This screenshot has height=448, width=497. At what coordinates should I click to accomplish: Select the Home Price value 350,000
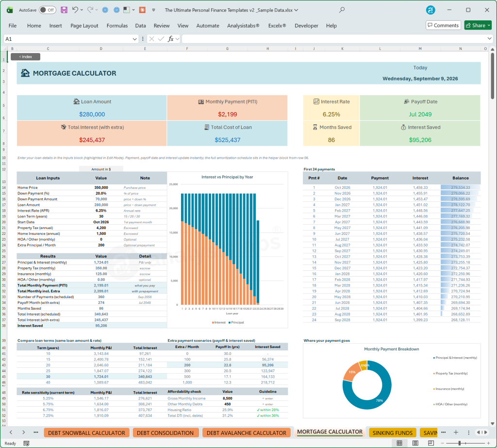point(101,187)
